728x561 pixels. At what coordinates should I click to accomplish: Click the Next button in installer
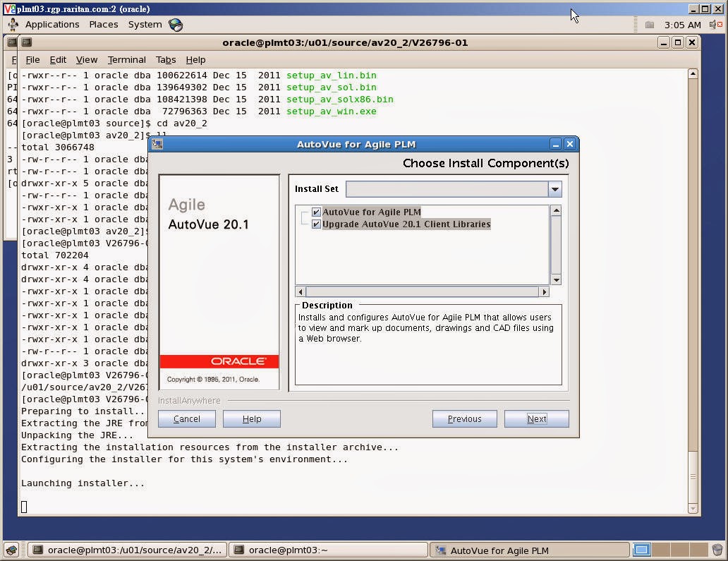click(537, 419)
